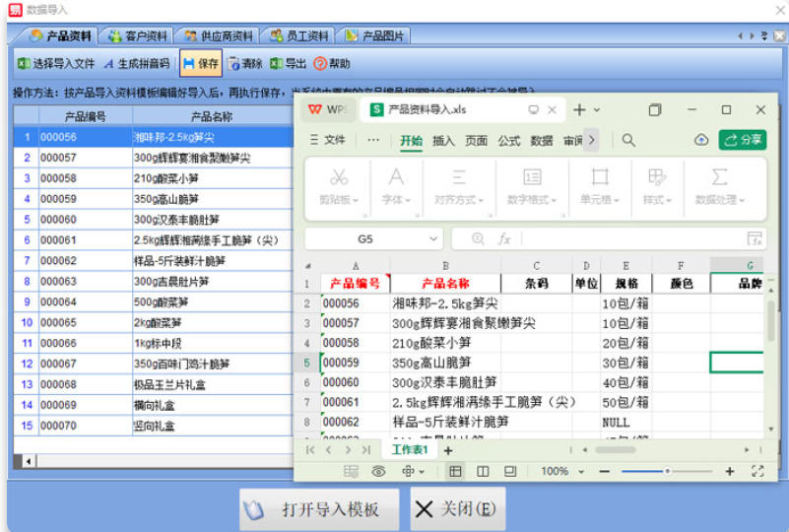The image size is (789, 532).
Task: Expand the 字体 font dropdown group
Action: (x=396, y=186)
